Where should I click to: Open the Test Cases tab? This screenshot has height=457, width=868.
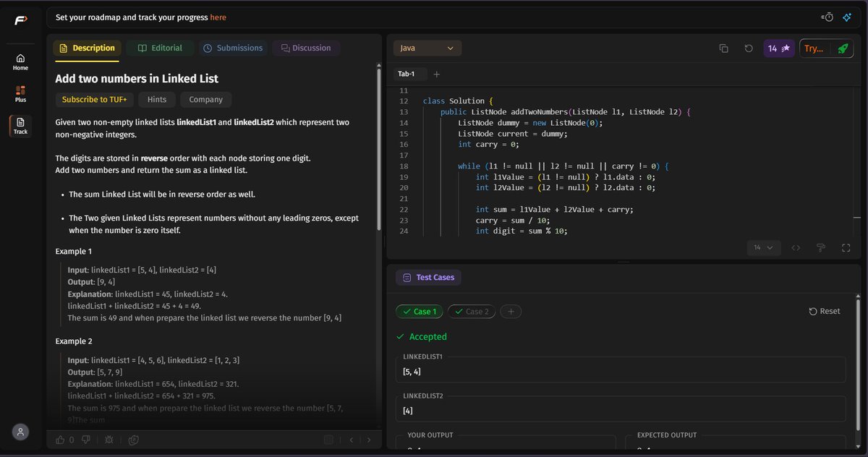point(430,277)
